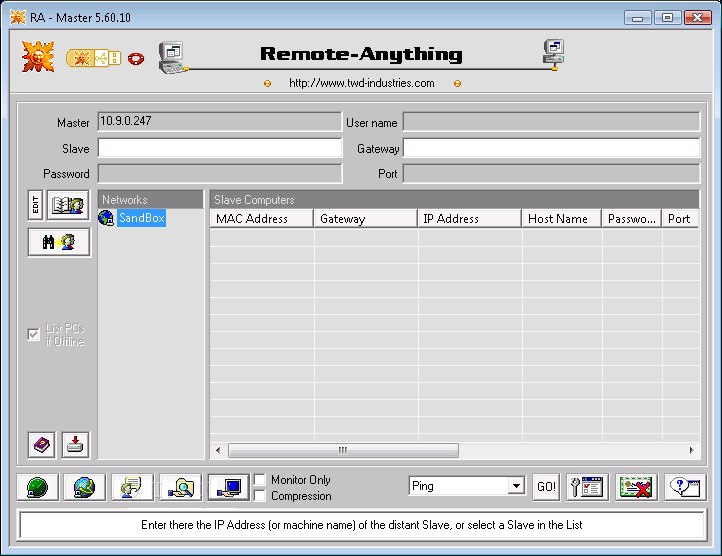Click the GO! button
This screenshot has width=722, height=556.
coord(546,487)
